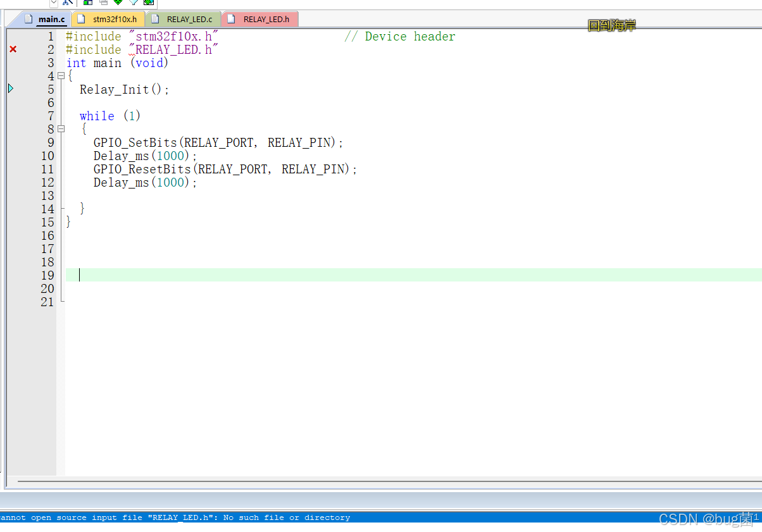
Task: Click the cascade windows toolbar icon
Action: [x=103, y=3]
